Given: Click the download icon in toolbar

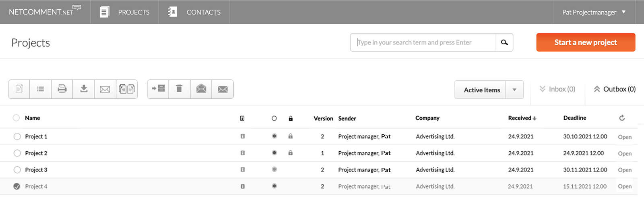Looking at the screenshot, I should (x=84, y=89).
